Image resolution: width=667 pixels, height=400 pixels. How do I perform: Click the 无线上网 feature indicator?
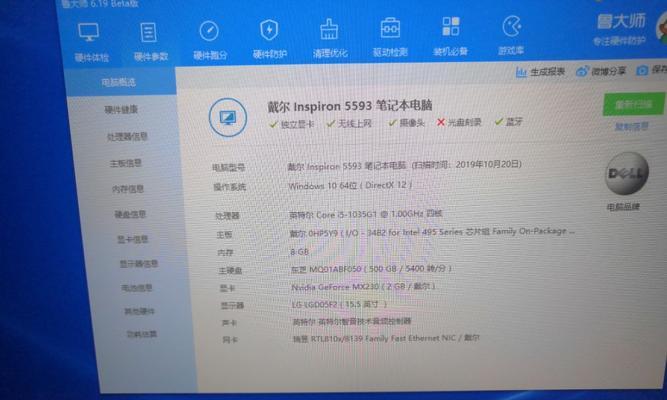349,123
